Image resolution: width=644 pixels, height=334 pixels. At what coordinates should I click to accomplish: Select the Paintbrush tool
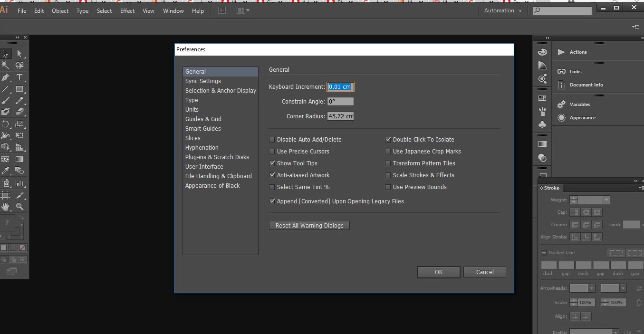(x=6, y=101)
